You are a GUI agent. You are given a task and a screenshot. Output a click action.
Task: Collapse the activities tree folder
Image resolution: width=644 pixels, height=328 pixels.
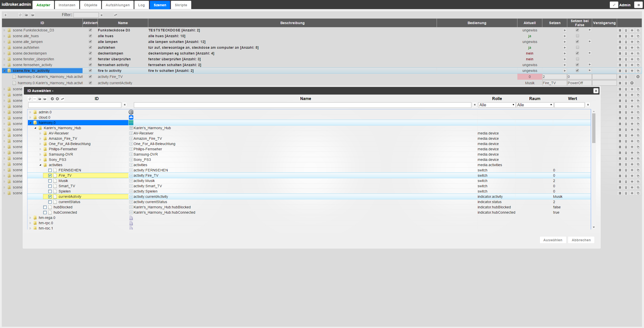(x=40, y=165)
